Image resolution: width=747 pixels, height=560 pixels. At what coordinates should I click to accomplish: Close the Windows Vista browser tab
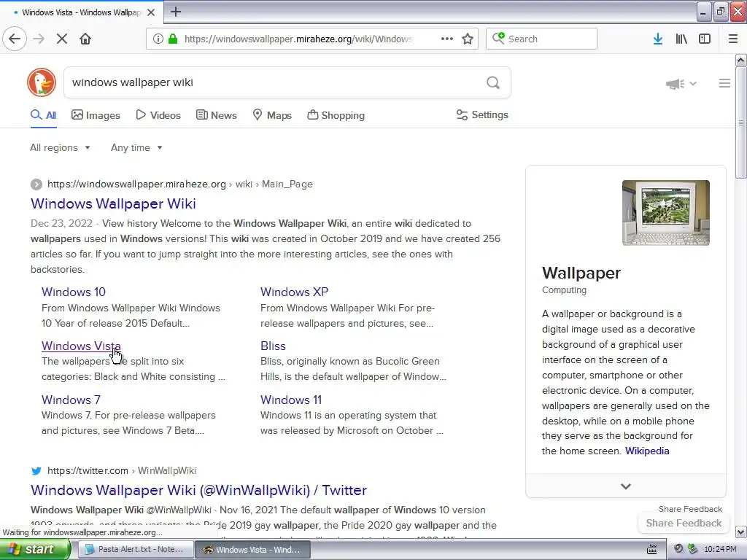151,12
